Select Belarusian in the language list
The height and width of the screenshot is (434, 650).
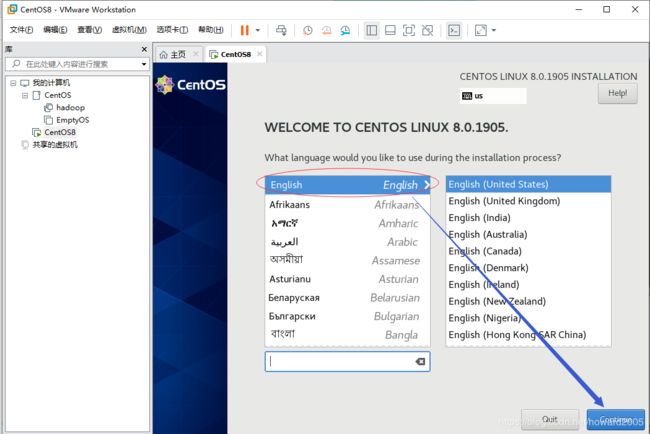pos(347,298)
